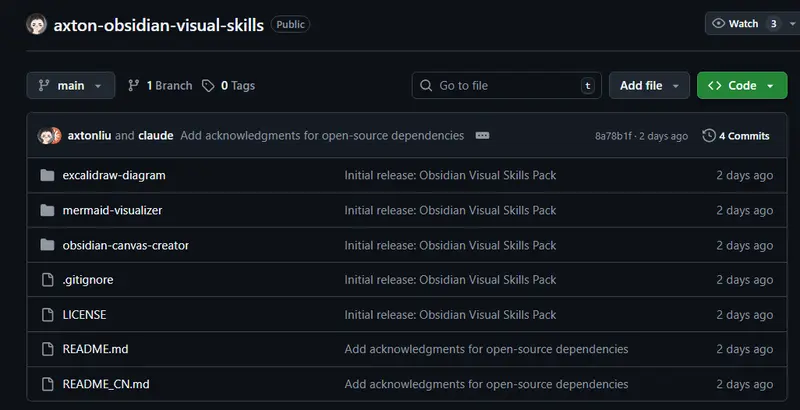The image size is (800, 410).
Task: Click the folder icon for obsidian-canvas-creator
Action: tap(47, 245)
